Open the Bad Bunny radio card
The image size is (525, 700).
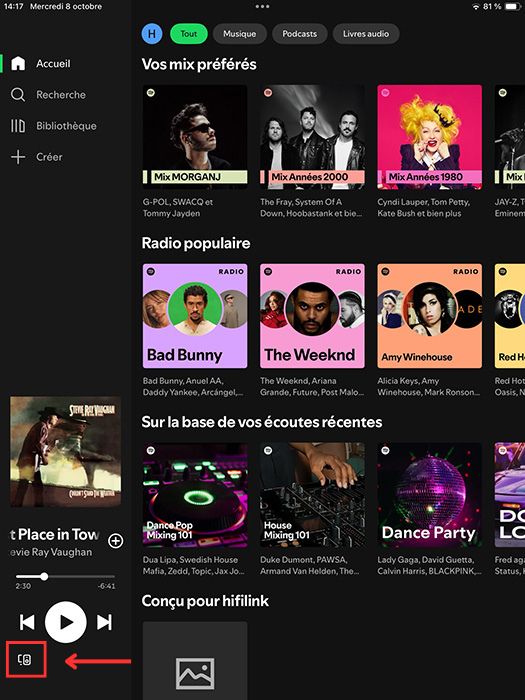pyautogui.click(x=195, y=316)
